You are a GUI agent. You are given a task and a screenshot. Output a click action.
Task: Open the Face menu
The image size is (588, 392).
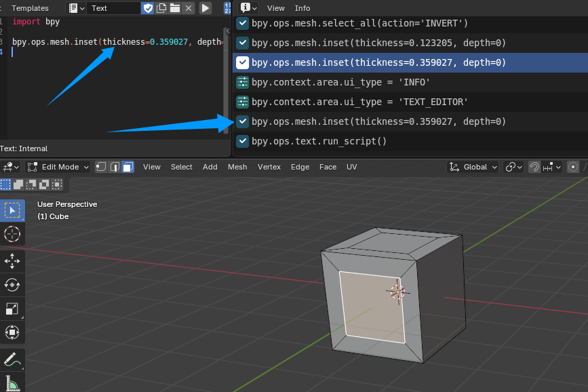point(328,167)
